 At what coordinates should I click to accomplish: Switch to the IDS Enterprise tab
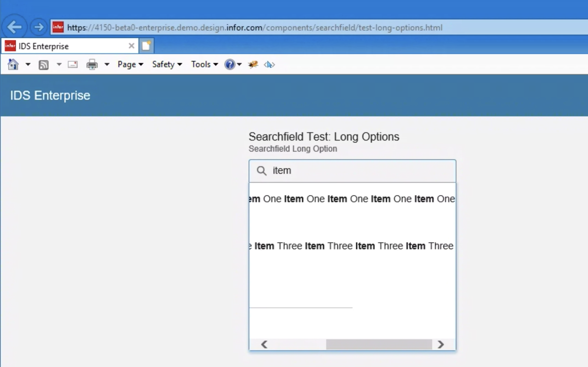(x=62, y=45)
